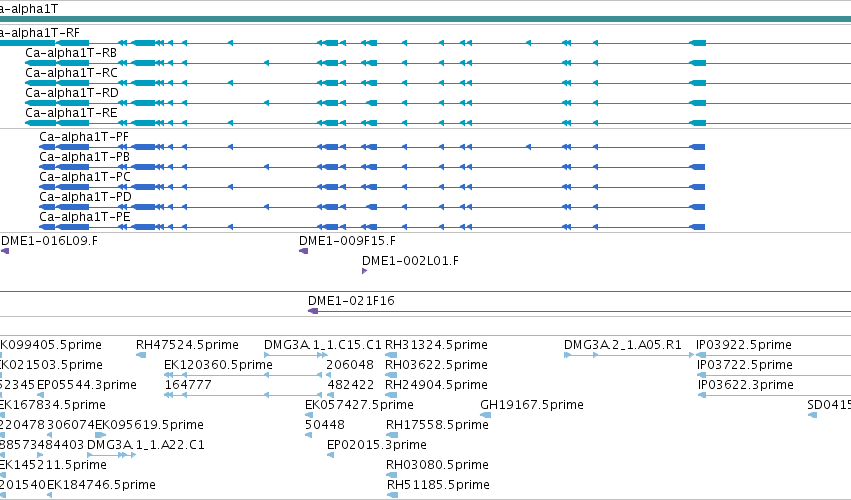Open the DMG3A.1_1.C15.C1 label
851x500 pixels.
click(x=323, y=345)
